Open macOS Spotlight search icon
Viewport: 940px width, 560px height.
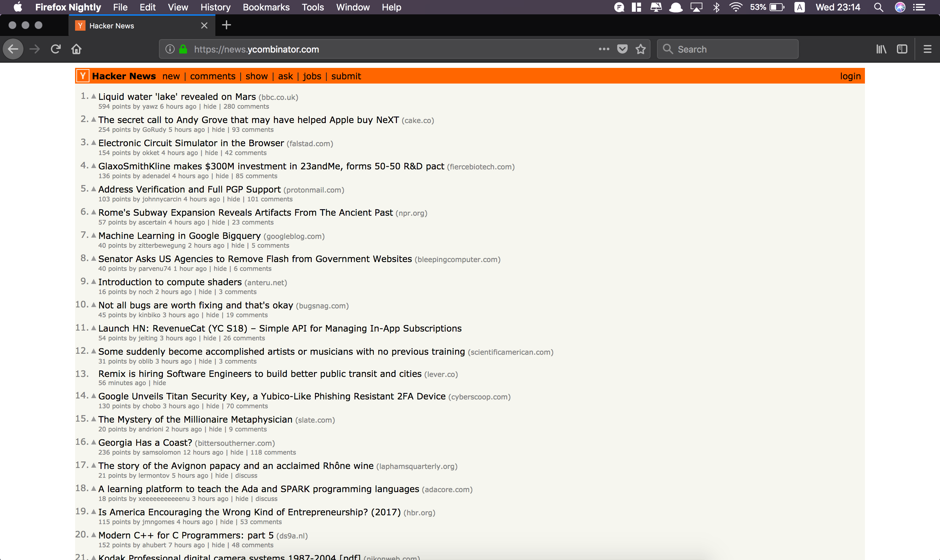point(879,7)
